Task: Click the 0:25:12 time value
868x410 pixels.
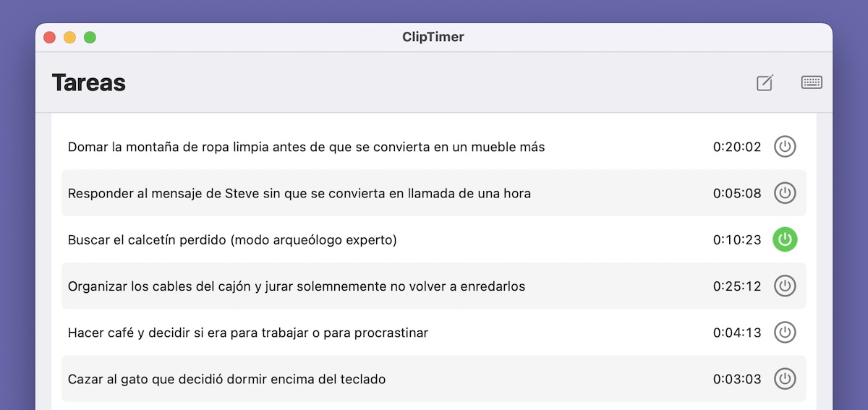Action: (737, 286)
